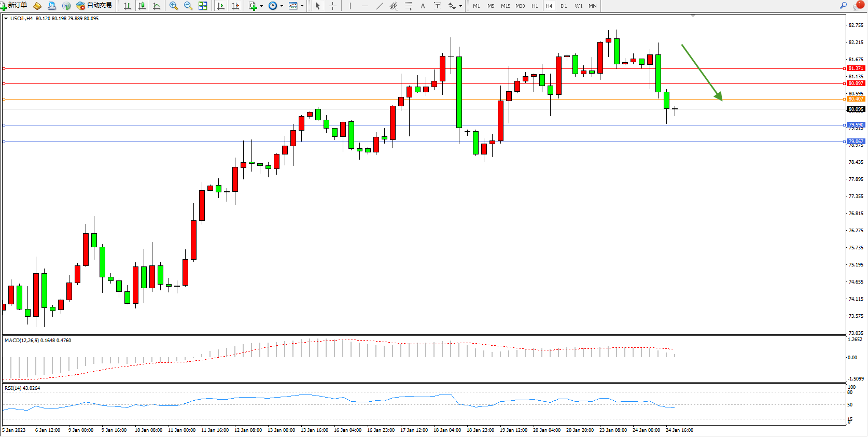Select the Fibonacci retracement tool
This screenshot has height=437, width=868.
pos(409,6)
